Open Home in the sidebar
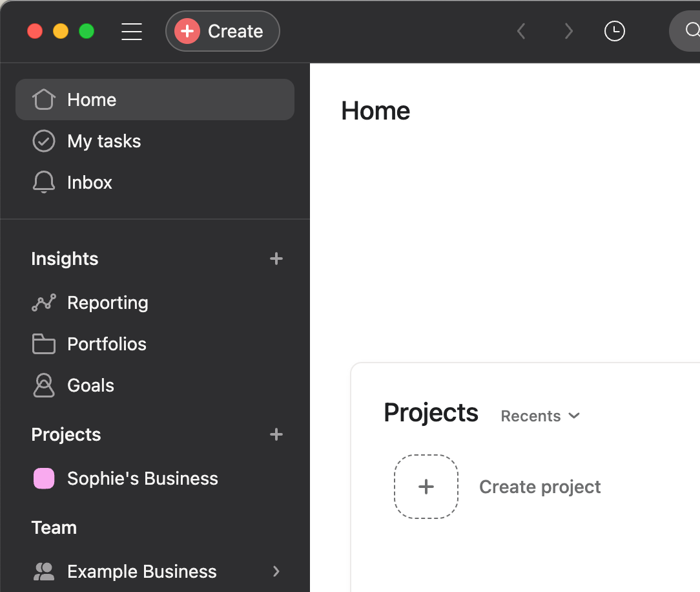The width and height of the screenshot is (700, 592). point(155,100)
